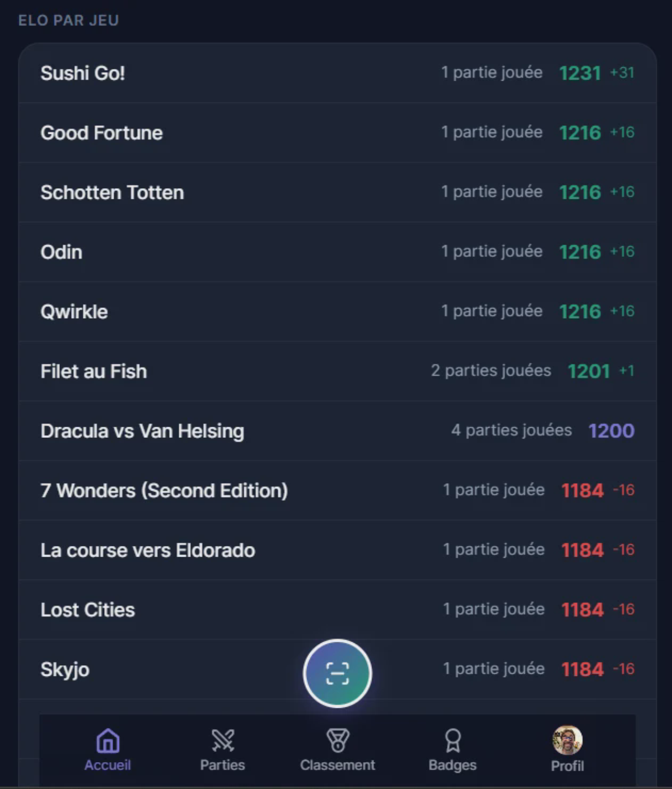Open the Sushi Go! game row
The height and width of the screenshot is (789, 672).
[338, 73]
